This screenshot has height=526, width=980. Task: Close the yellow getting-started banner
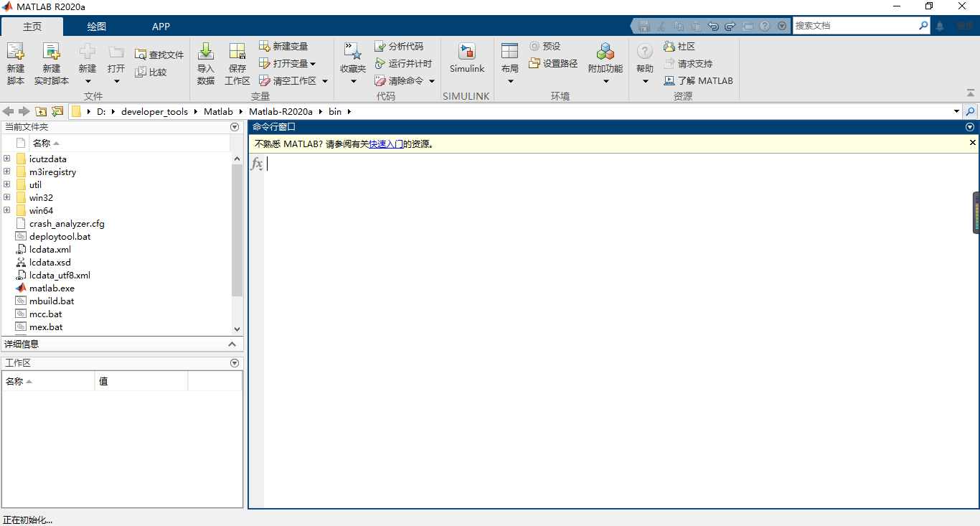click(973, 143)
